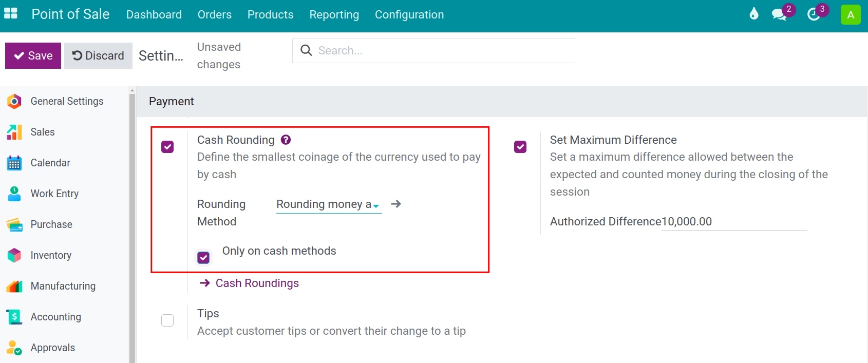This screenshot has height=363, width=868.
Task: Open the Dashboard menu
Action: point(154,14)
